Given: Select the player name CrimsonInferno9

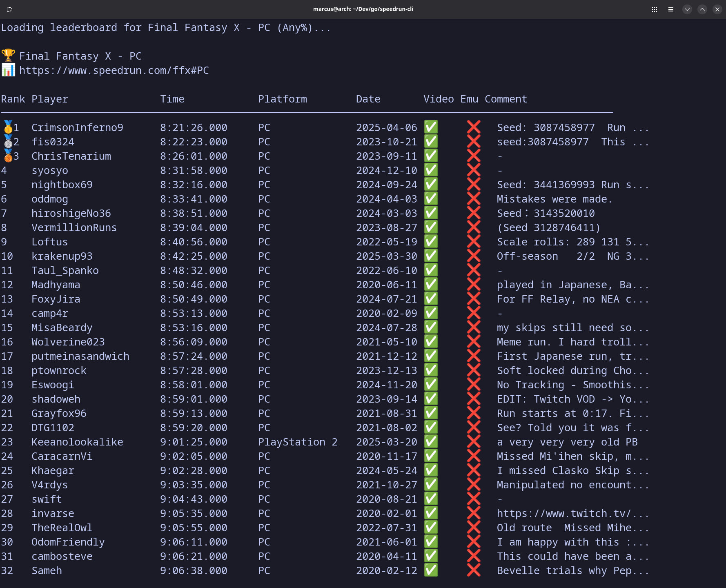Looking at the screenshot, I should [77, 127].
